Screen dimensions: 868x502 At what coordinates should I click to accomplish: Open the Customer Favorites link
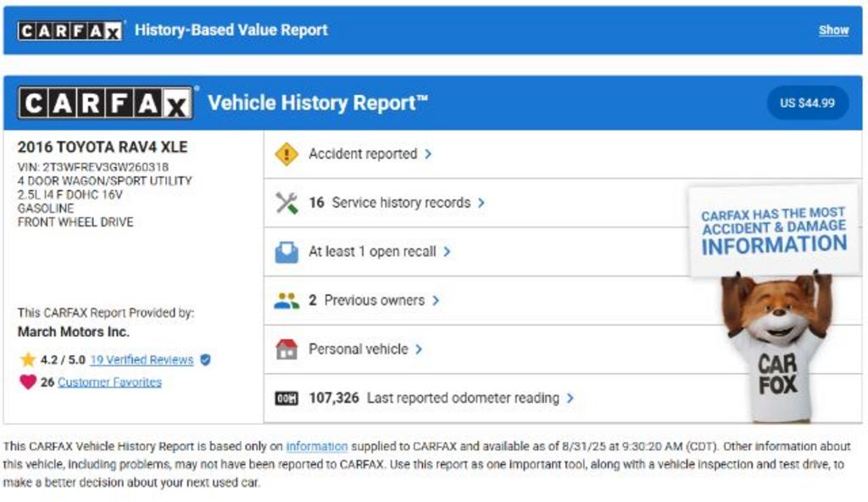tap(109, 382)
